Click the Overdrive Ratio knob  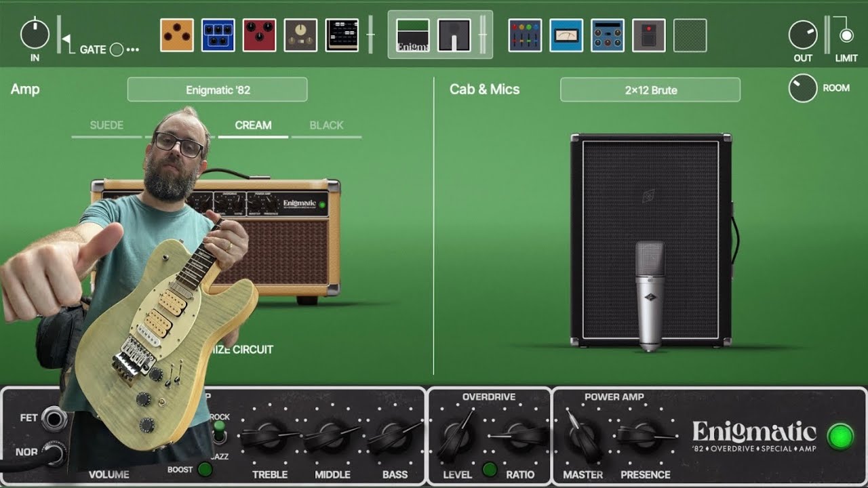[521, 437]
